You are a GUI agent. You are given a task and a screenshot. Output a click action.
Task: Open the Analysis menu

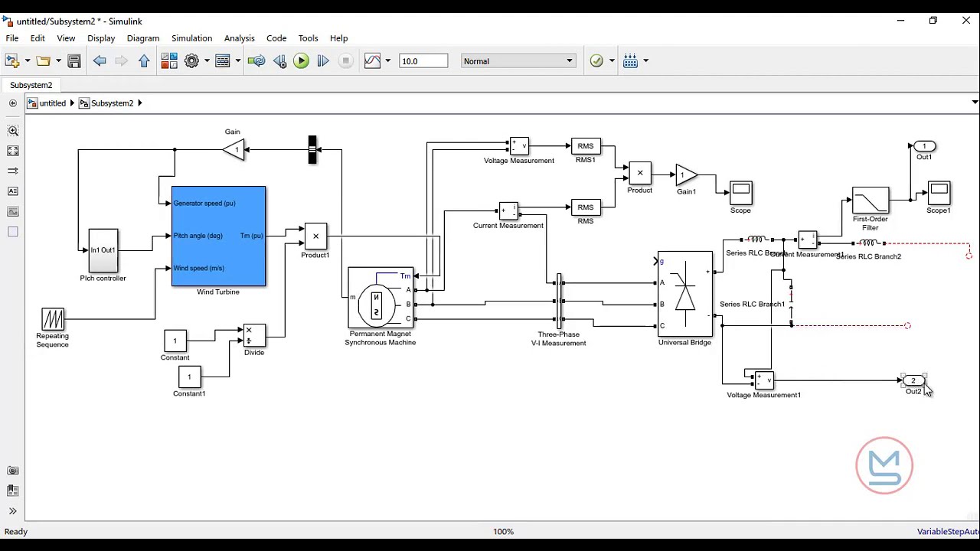tap(239, 38)
